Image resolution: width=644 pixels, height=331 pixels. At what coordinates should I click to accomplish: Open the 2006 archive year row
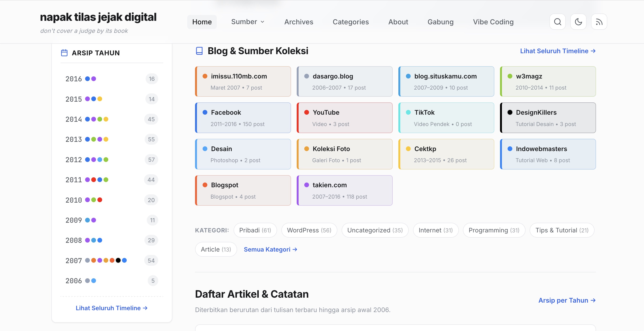click(112, 281)
